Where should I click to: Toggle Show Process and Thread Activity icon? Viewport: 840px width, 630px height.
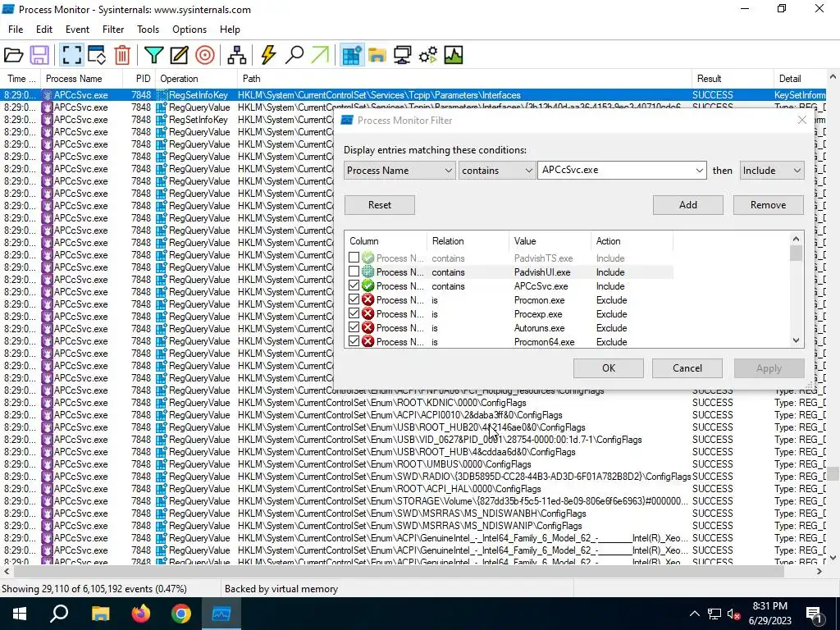(428, 55)
